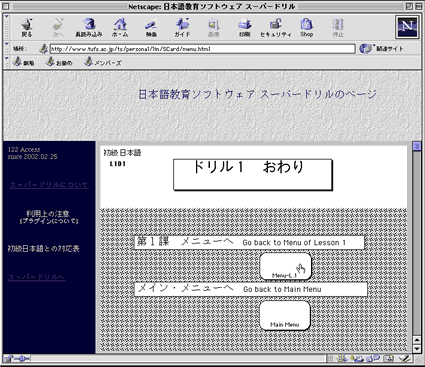
Task: Open the お勧め personal toolbar bookmark
Action: [x=59, y=62]
